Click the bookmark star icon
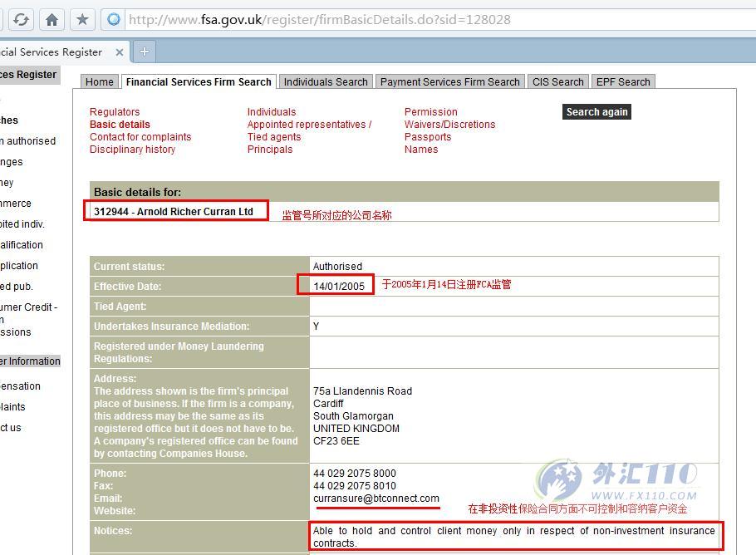Screen dimensions: 756x555 point(82,20)
